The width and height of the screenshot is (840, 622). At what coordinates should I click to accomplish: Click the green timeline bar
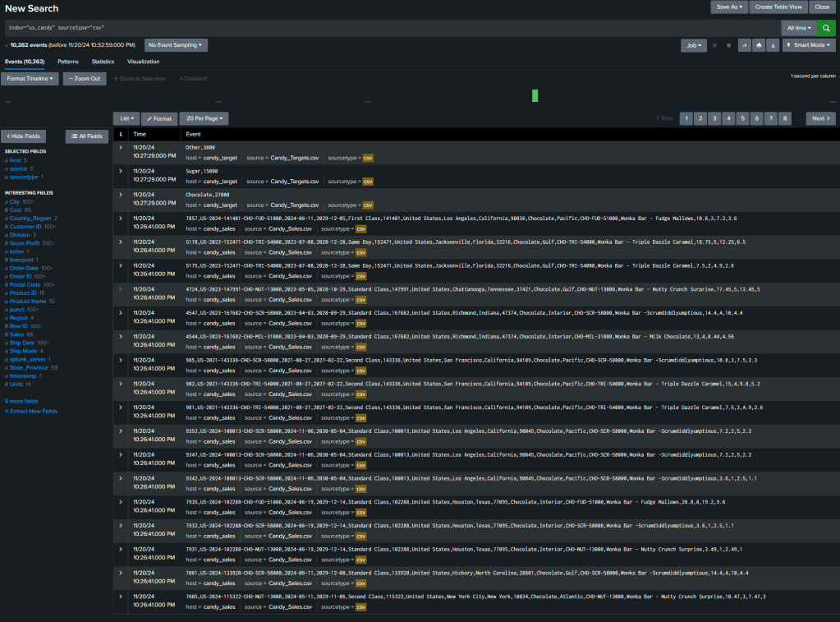(535, 95)
